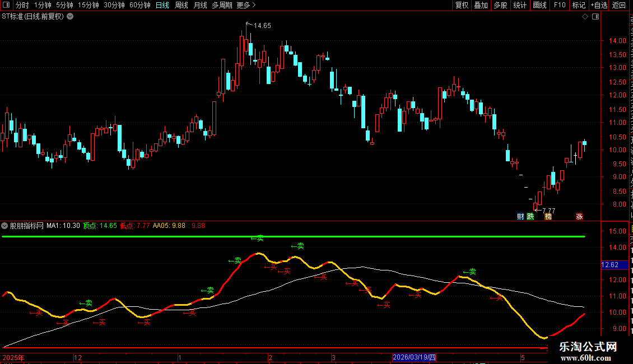Click the green 跌 event marker
Viewport: 633px width, 364px height.
tap(530, 217)
